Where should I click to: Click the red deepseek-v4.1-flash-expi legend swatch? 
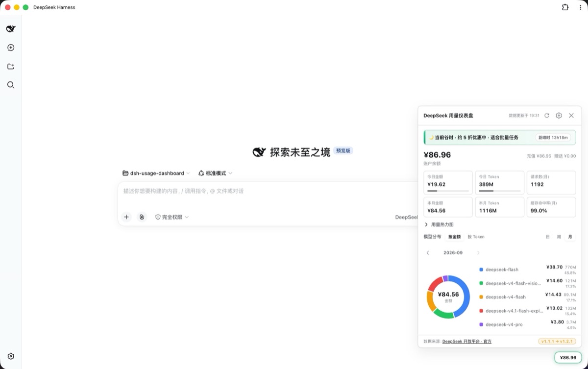(x=481, y=311)
